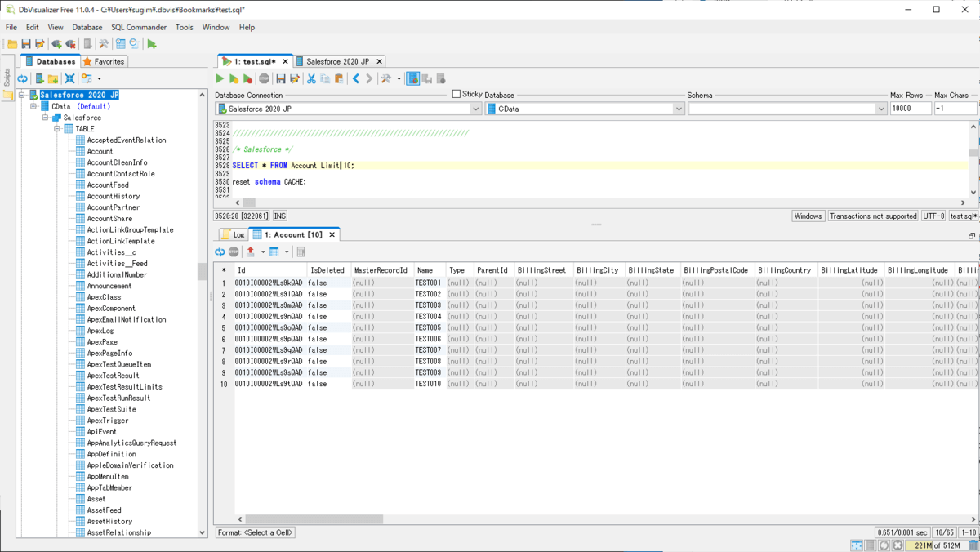
Task: Click the scissors Cut icon
Action: point(311,79)
